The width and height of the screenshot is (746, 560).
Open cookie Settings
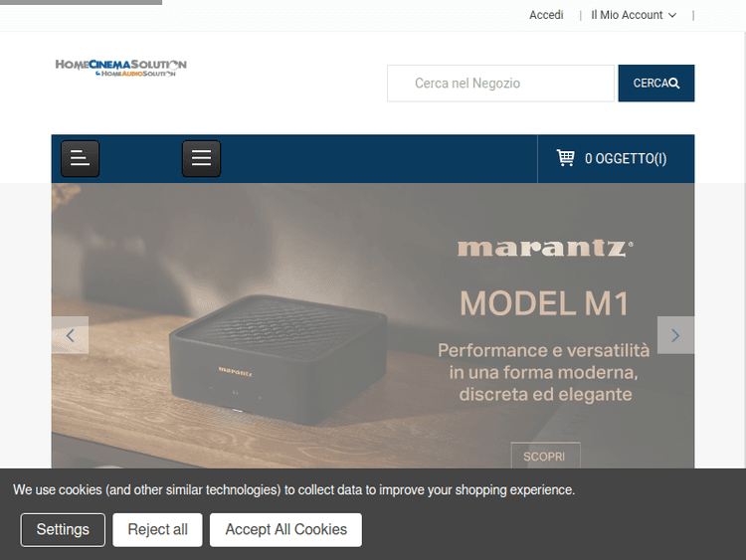pos(63,529)
